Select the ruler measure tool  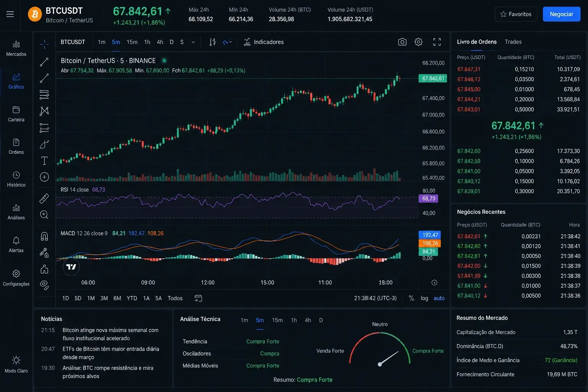pos(44,198)
